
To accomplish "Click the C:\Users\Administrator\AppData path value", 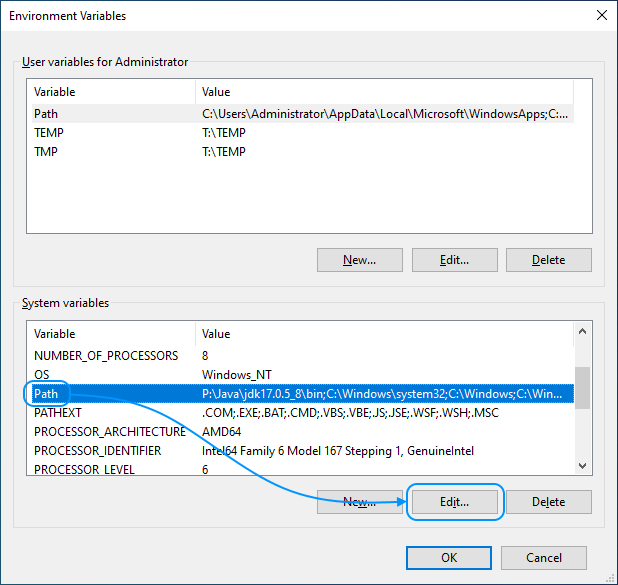I will pos(385,114).
